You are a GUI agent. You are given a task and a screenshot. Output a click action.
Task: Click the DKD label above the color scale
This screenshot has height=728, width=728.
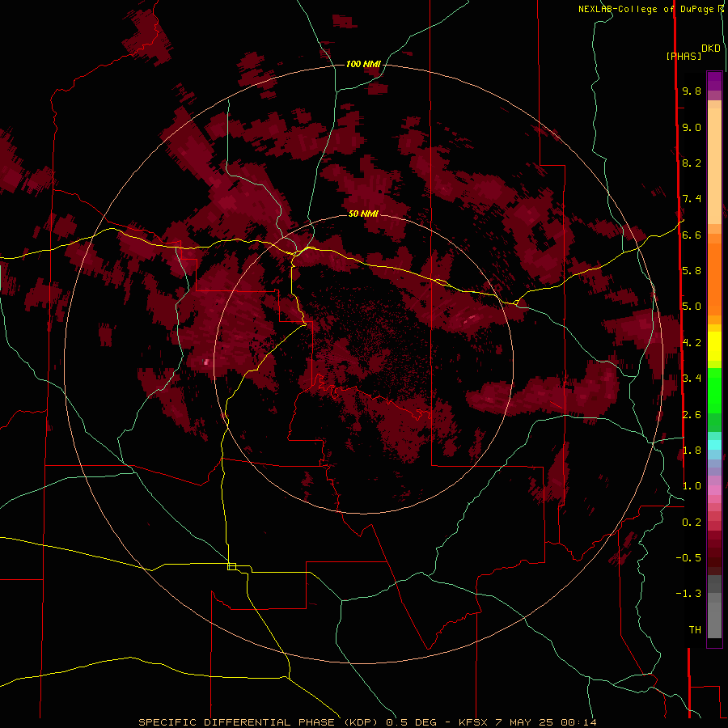click(711, 49)
